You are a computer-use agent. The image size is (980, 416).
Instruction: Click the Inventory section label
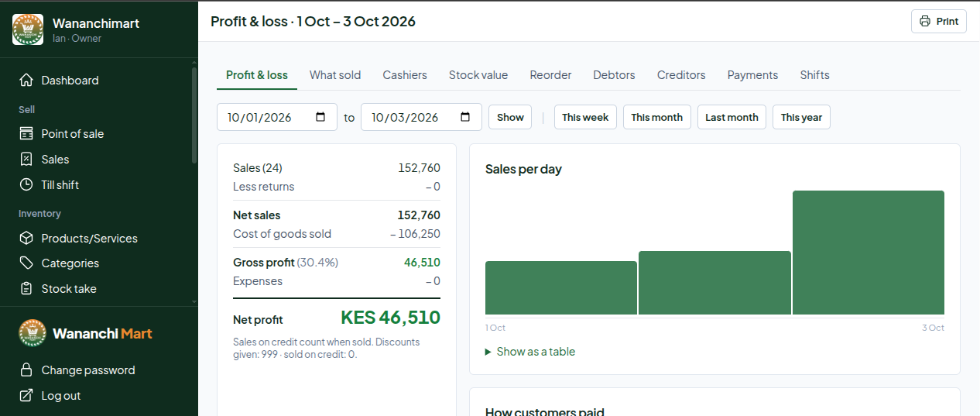click(x=39, y=214)
